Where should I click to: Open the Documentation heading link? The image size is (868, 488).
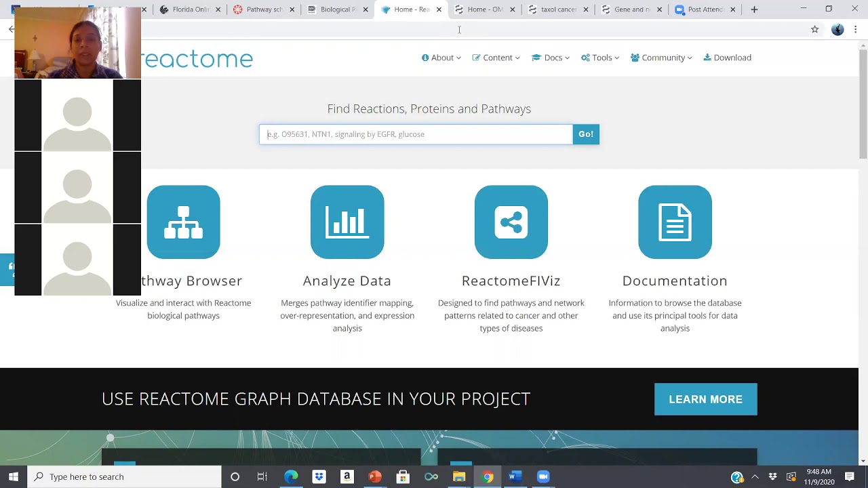click(675, 281)
